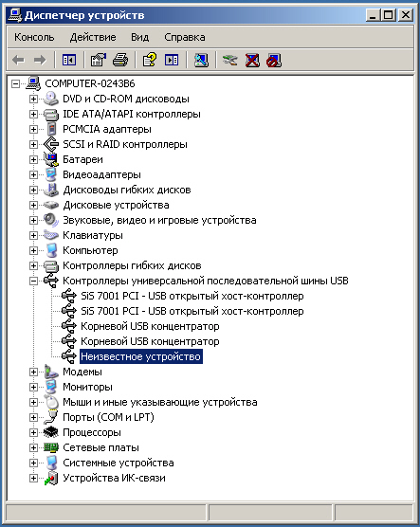Expand the Процессоры node
420x527 pixels.
point(33,432)
